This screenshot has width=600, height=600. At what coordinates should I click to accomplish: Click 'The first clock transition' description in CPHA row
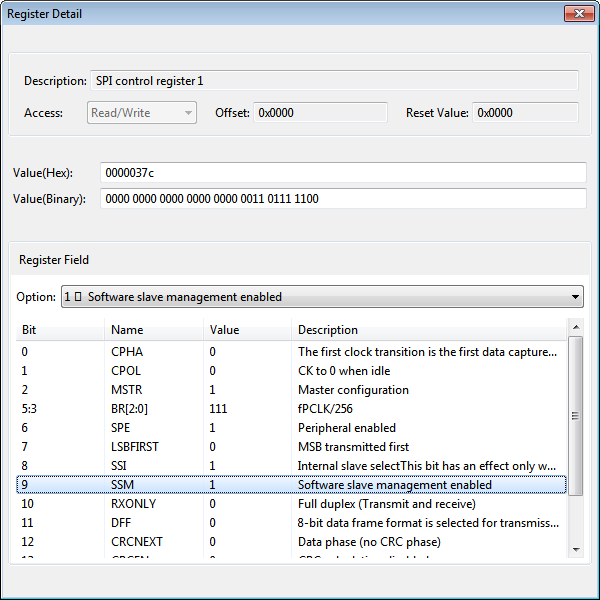tap(427, 352)
